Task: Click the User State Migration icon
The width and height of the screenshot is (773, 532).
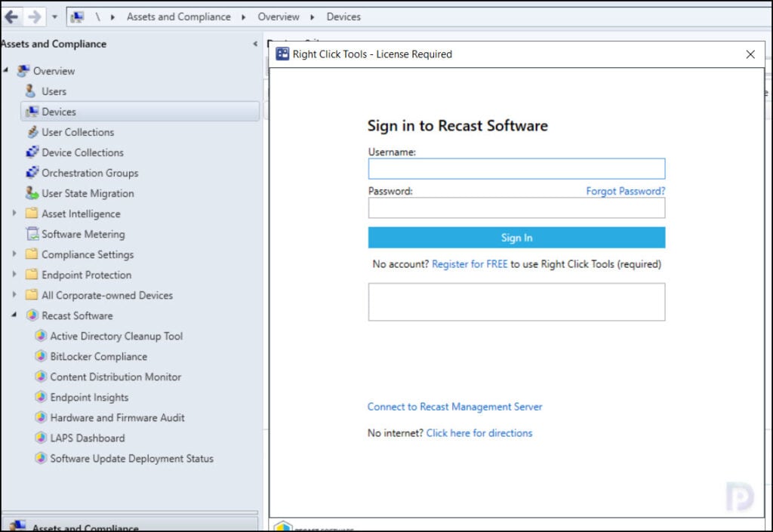Action: (x=32, y=193)
